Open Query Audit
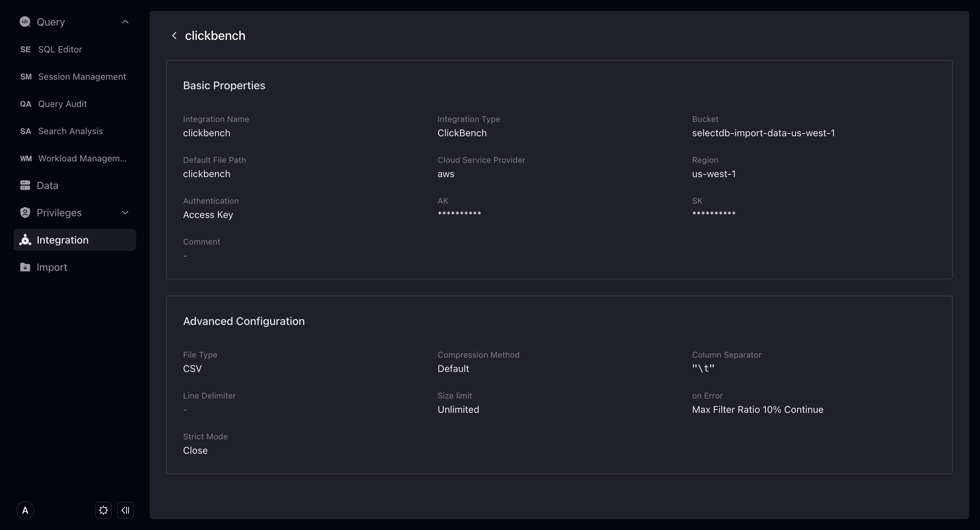The height and width of the screenshot is (530, 980). click(x=62, y=104)
